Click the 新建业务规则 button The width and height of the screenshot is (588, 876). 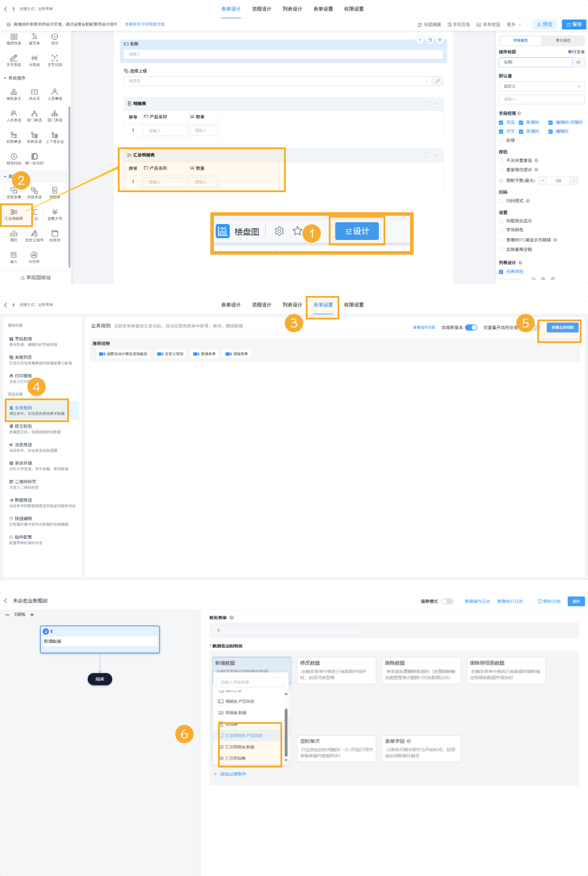tap(563, 327)
